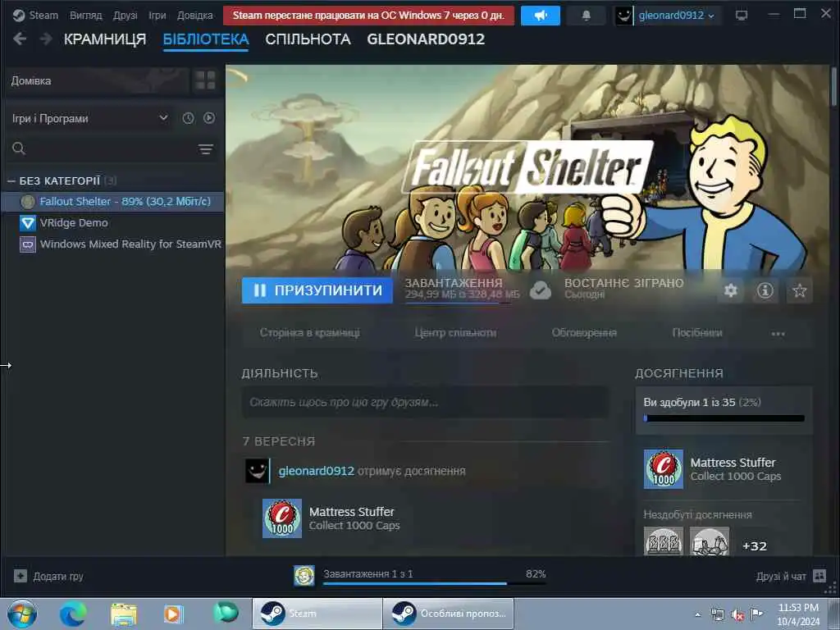Image resolution: width=840 pixels, height=630 pixels.
Task: Add Fallout Shelter to favorites star
Action: pyautogui.click(x=799, y=290)
